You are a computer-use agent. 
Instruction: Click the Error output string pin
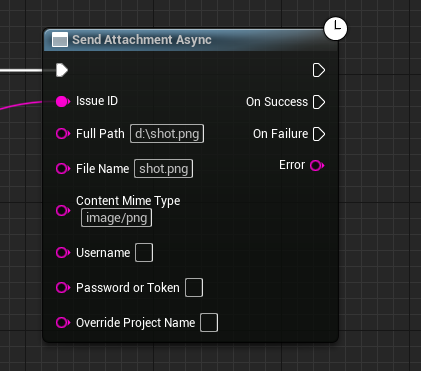point(317,165)
